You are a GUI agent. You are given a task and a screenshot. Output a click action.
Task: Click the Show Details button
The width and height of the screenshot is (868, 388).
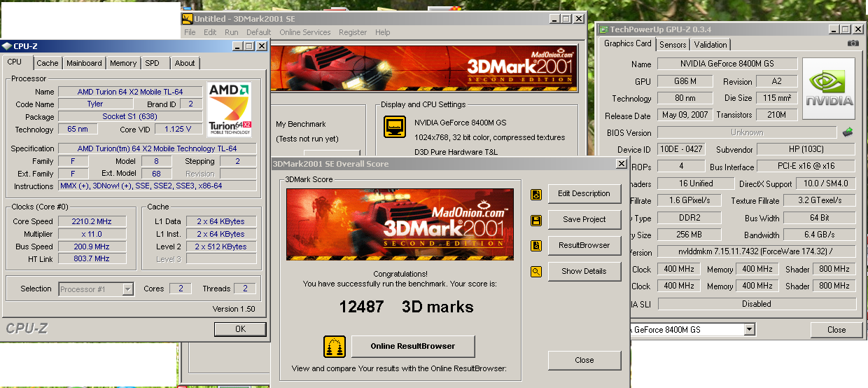pos(584,272)
